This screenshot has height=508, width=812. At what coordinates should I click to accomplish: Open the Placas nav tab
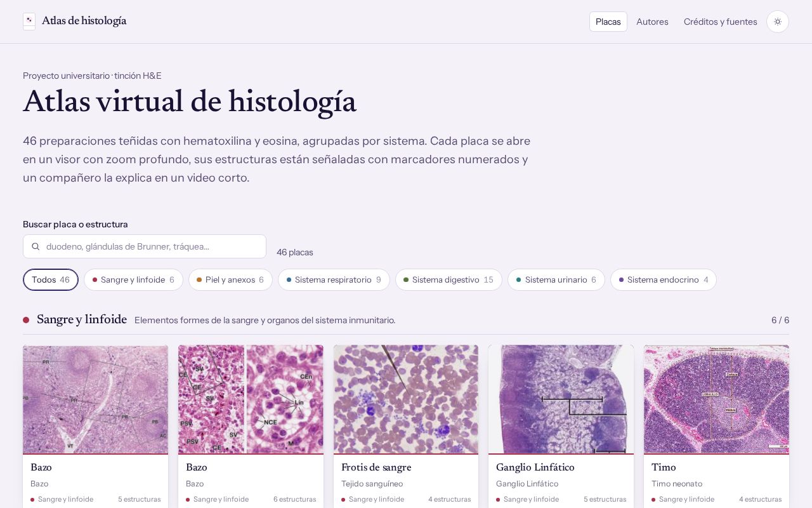tap(608, 22)
